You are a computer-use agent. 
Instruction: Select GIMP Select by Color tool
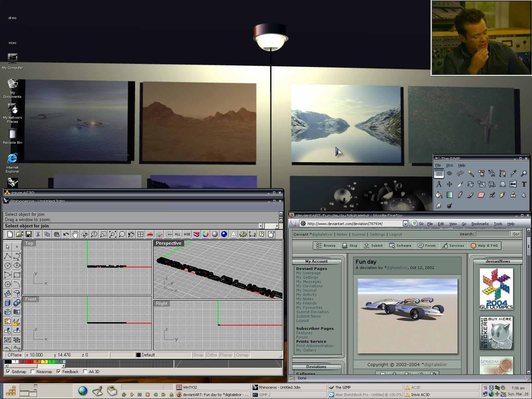pyautogui.click(x=481, y=174)
